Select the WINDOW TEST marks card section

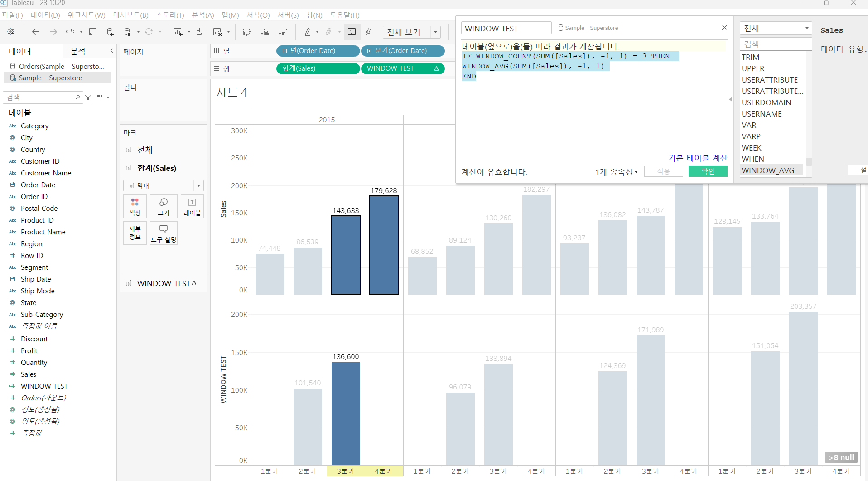click(164, 283)
